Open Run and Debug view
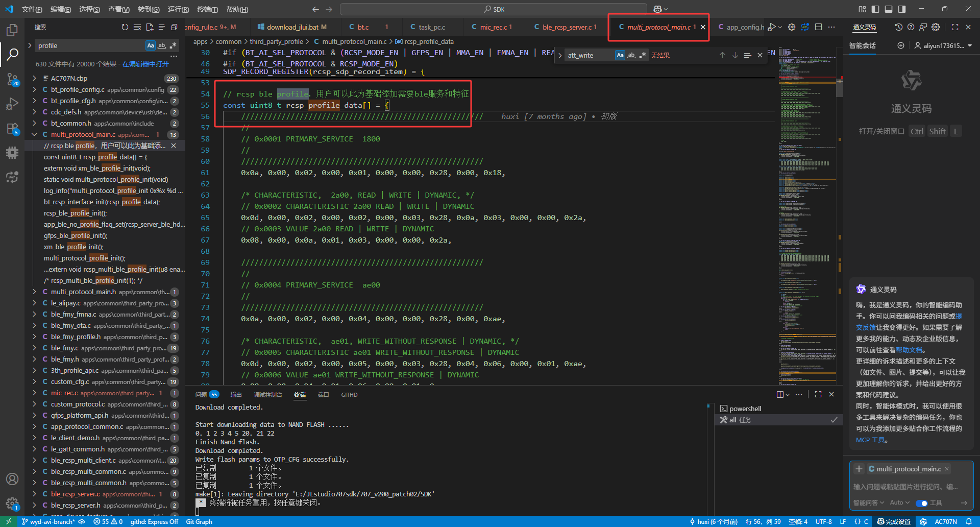Viewport: 980px width, 527px height. tap(12, 104)
